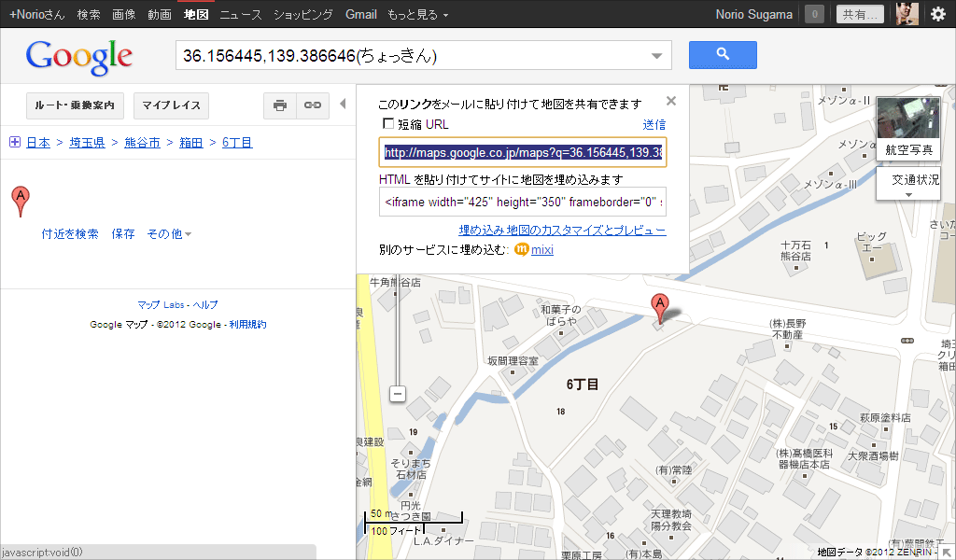
Task: Open the settings gear icon
Action: 938,14
